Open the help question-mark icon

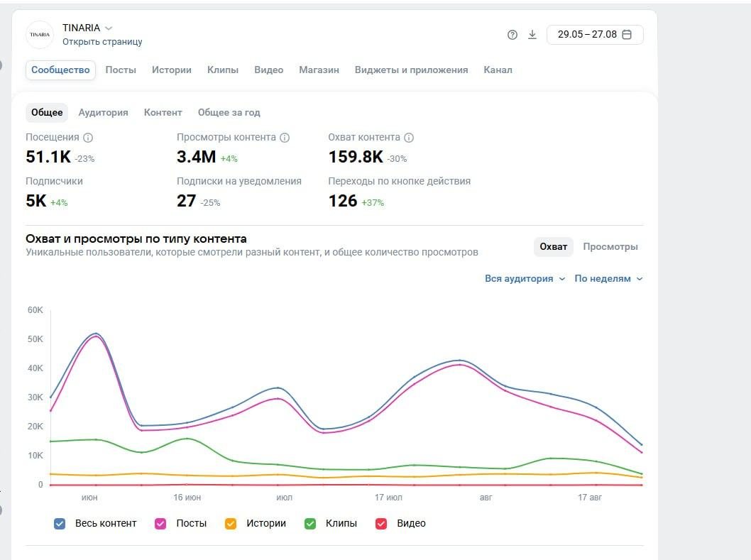click(x=512, y=35)
